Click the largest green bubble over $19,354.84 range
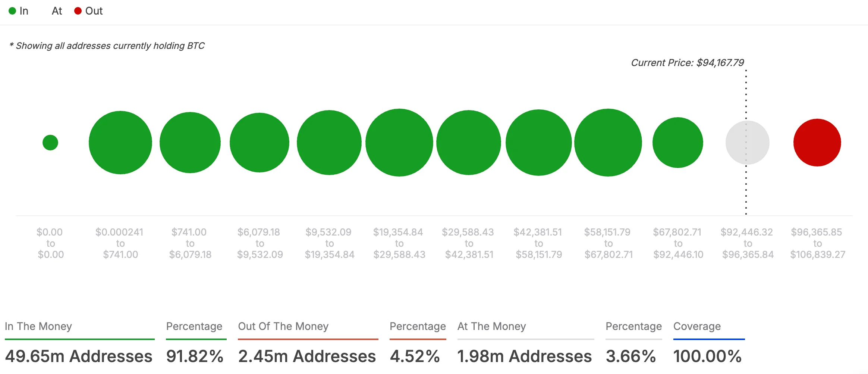This screenshot has height=374, width=868. (x=399, y=142)
